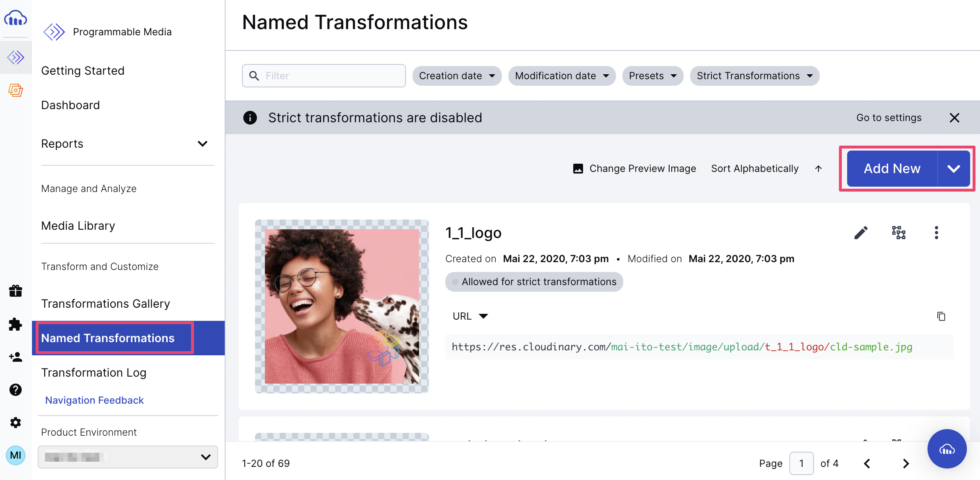The height and width of the screenshot is (480, 980).
Task: Switch to Transformation Log page
Action: (x=94, y=373)
